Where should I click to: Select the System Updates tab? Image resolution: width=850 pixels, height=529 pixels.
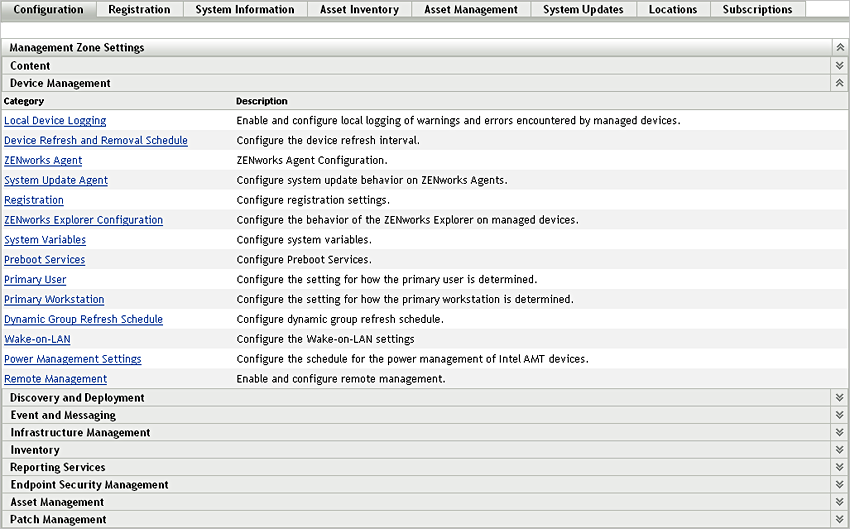[x=583, y=10]
